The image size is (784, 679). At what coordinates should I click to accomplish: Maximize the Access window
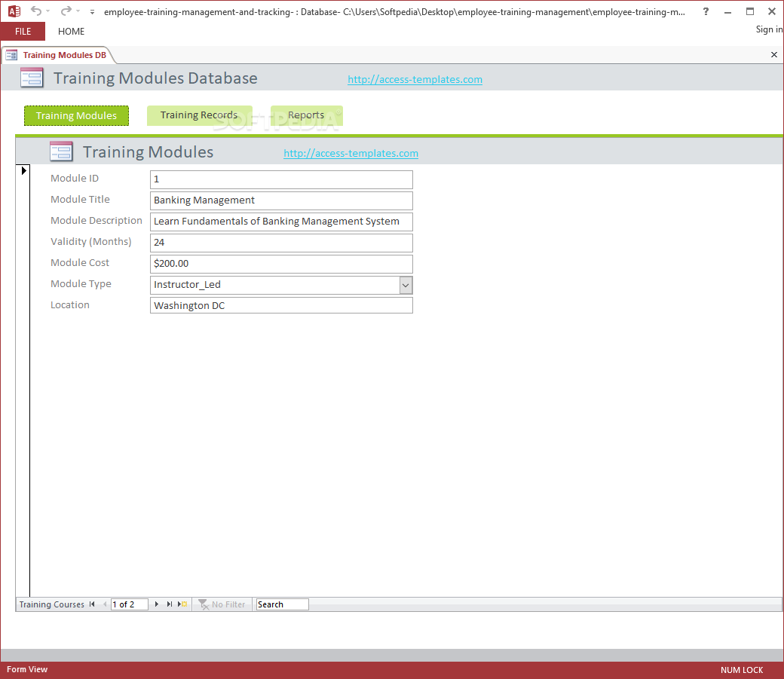(x=750, y=11)
